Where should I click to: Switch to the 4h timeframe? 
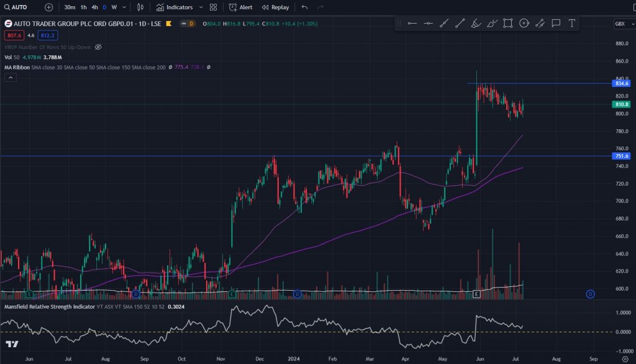[94, 7]
